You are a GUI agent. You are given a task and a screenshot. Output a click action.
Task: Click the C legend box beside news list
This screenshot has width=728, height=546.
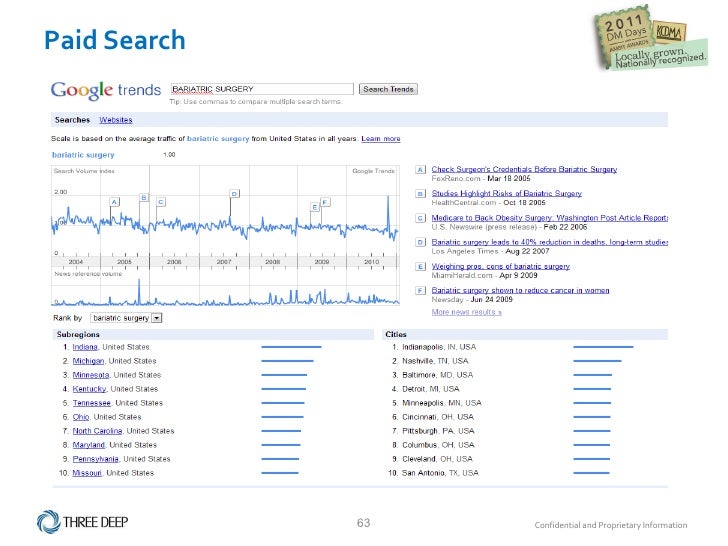pos(420,218)
